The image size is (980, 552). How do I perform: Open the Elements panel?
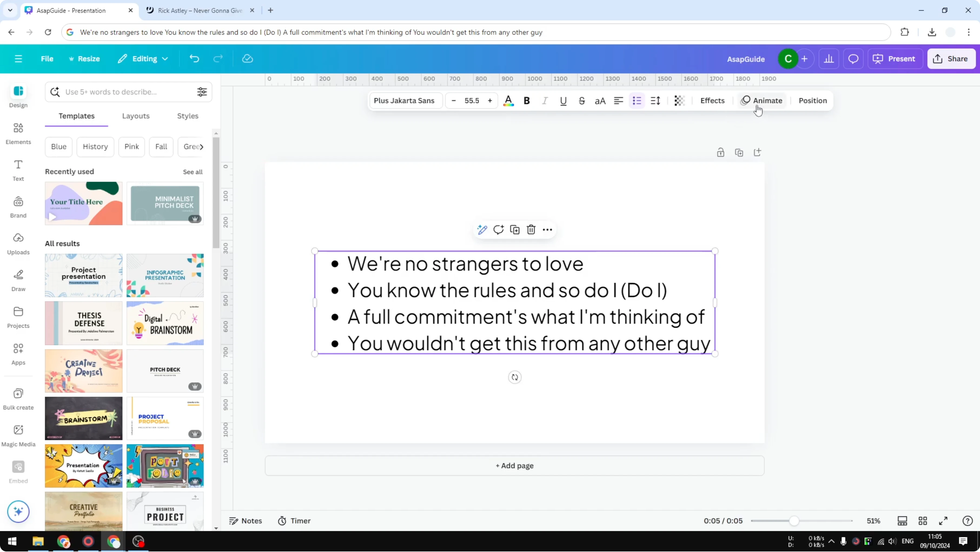coord(18,133)
